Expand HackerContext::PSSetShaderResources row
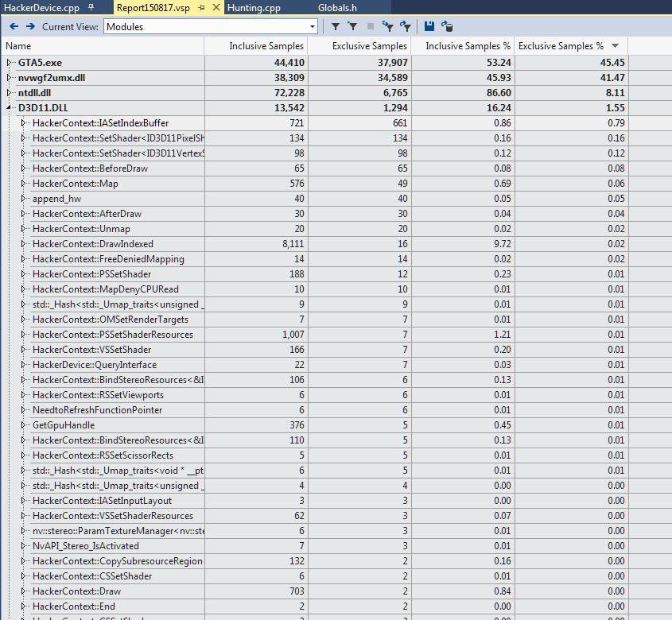The width and height of the screenshot is (672, 620). [23, 335]
